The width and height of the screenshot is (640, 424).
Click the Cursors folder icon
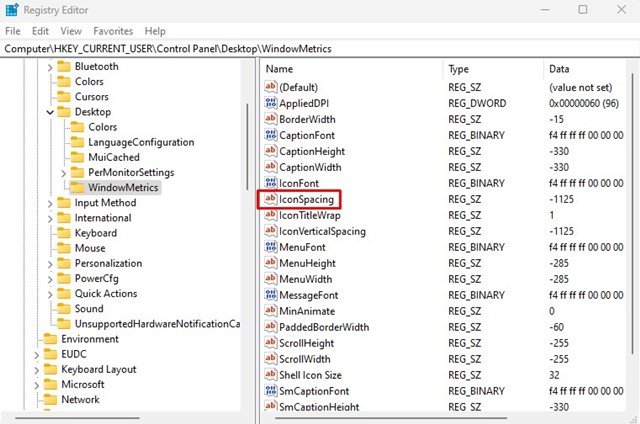tap(64, 96)
